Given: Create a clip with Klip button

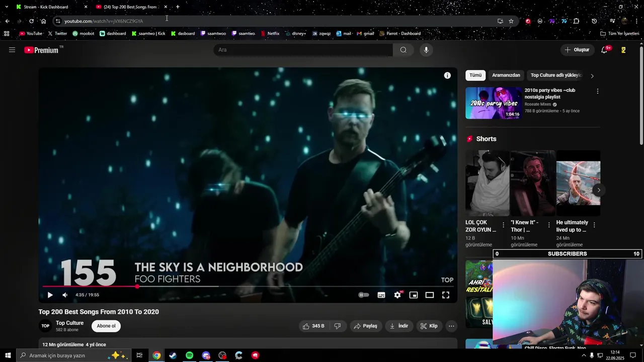Looking at the screenshot, I should pyautogui.click(x=429, y=326).
